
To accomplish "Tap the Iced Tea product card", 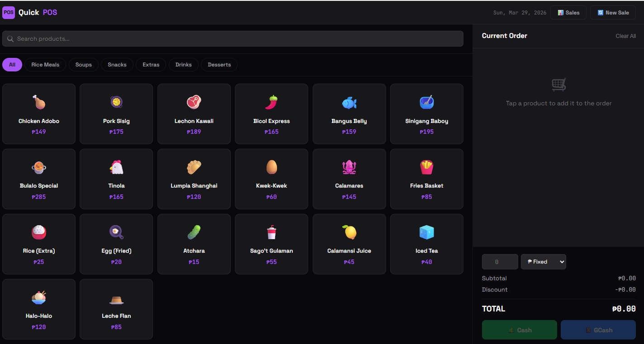I will [426, 244].
